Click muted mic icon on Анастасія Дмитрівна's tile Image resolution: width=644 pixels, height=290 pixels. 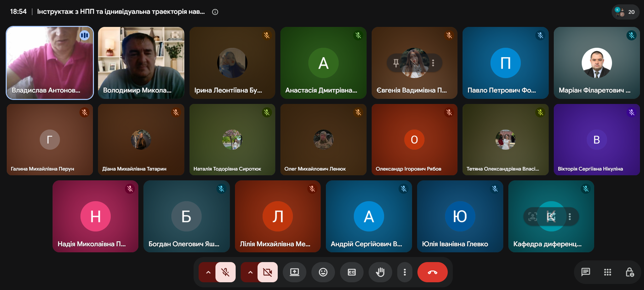pos(358,35)
